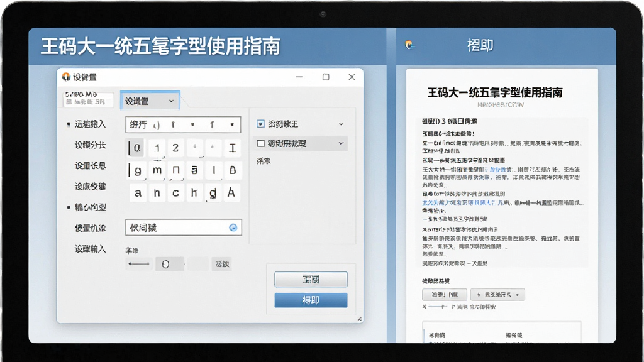
Task: Select the "设置长息" item in the dialog sidebar
Action: coord(90,166)
